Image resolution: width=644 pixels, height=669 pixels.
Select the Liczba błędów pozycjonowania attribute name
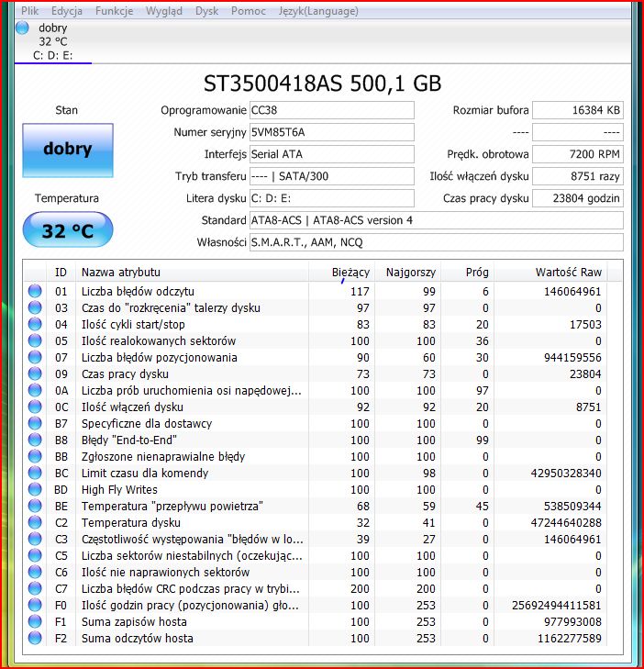coord(159,358)
